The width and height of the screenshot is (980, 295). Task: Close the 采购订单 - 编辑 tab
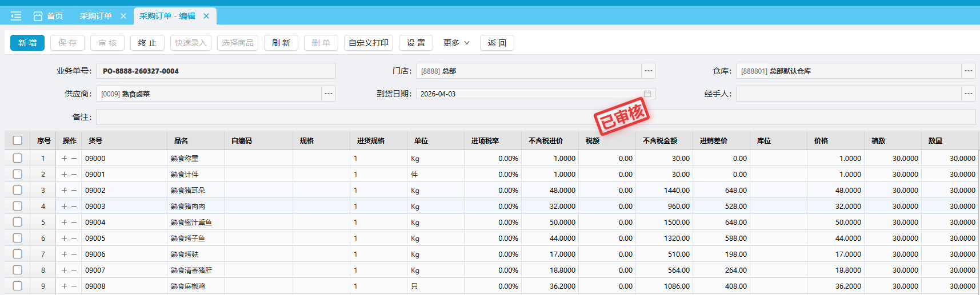(206, 16)
